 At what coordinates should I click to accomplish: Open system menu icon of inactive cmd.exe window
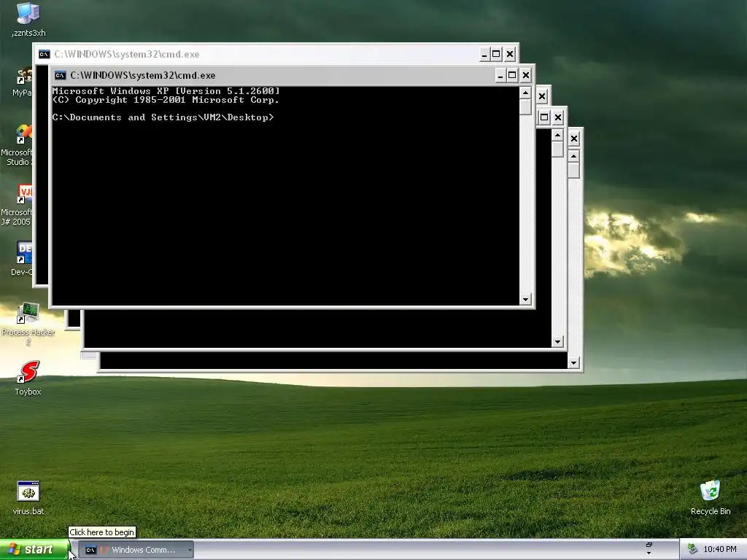pos(44,54)
